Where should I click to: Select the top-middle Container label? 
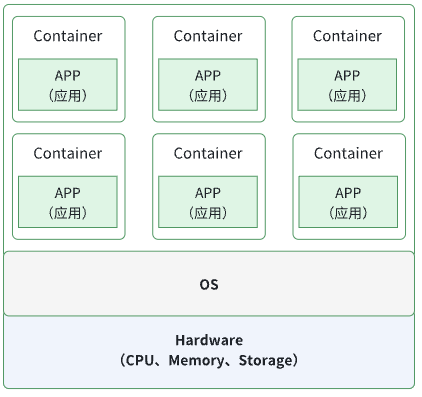pos(208,36)
